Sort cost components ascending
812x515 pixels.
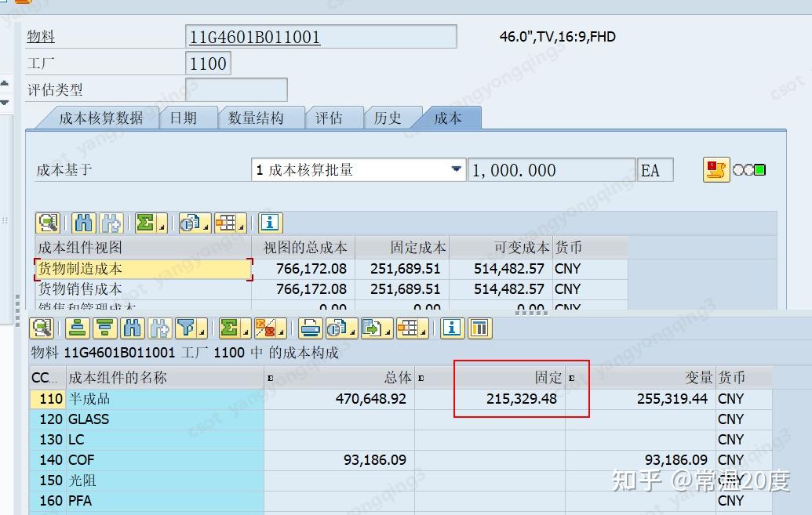click(77, 328)
